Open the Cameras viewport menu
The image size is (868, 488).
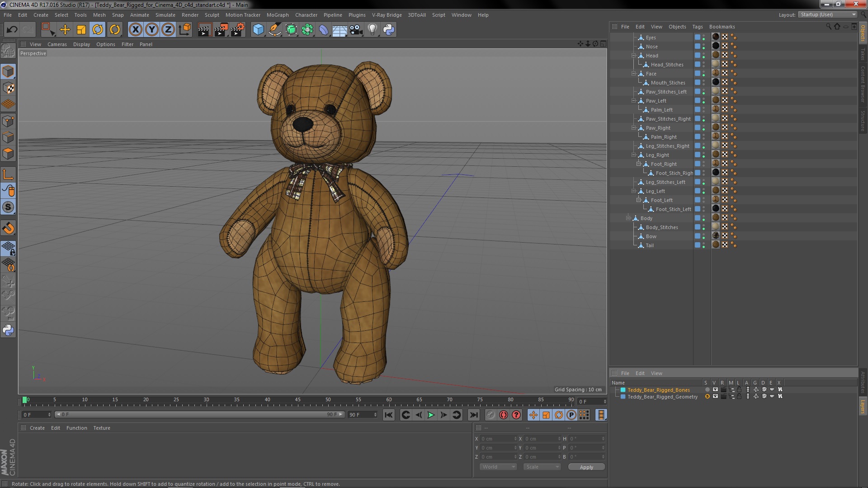[x=57, y=44]
